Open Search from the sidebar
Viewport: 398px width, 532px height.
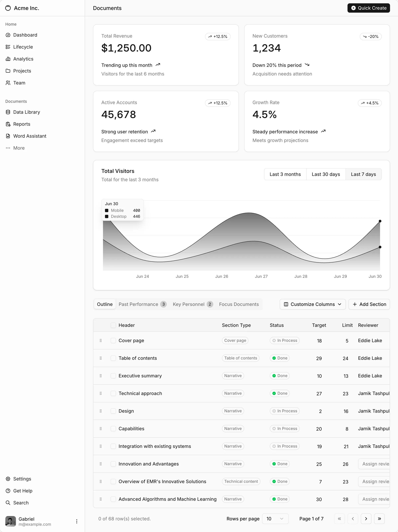pyautogui.click(x=42, y=503)
